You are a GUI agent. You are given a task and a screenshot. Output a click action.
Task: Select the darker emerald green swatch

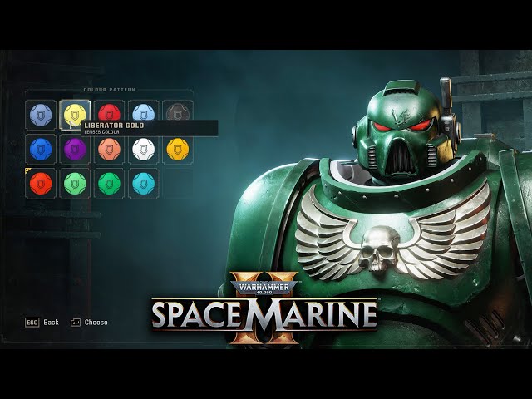(109, 184)
